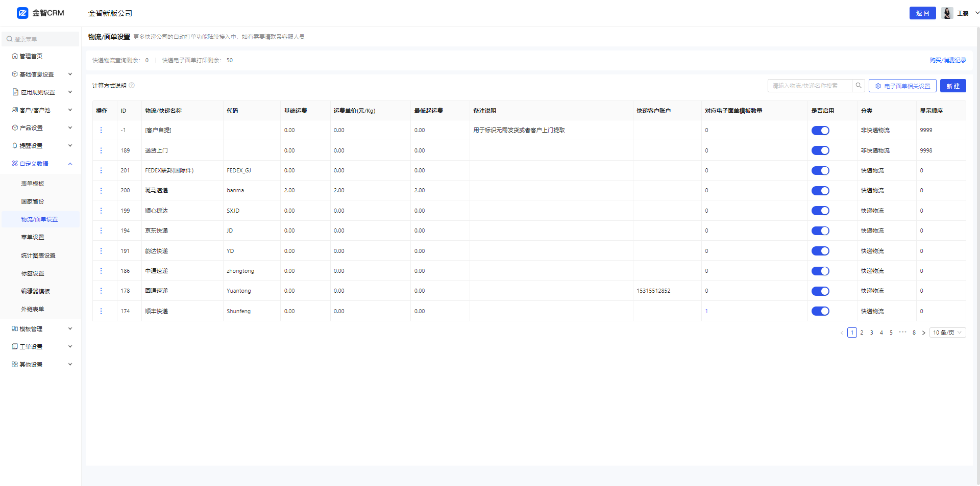Disable the 斑马速递 enabled toggle

click(x=820, y=191)
